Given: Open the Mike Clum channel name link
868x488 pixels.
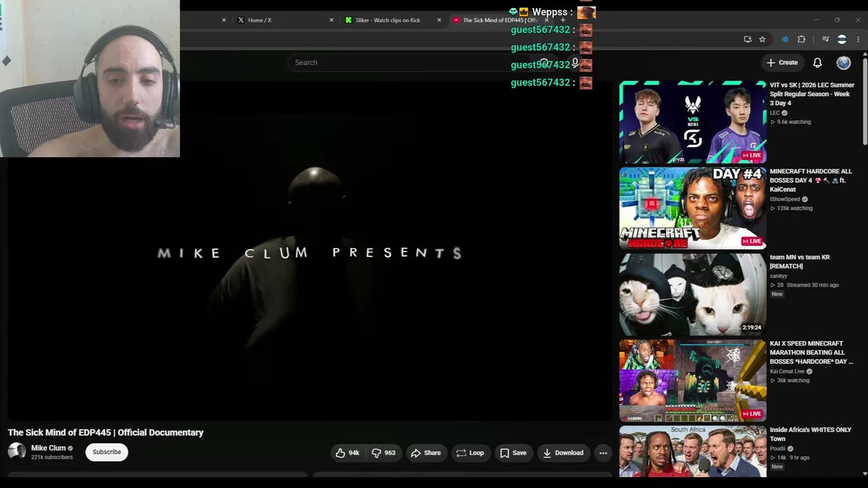Looking at the screenshot, I should tap(48, 448).
